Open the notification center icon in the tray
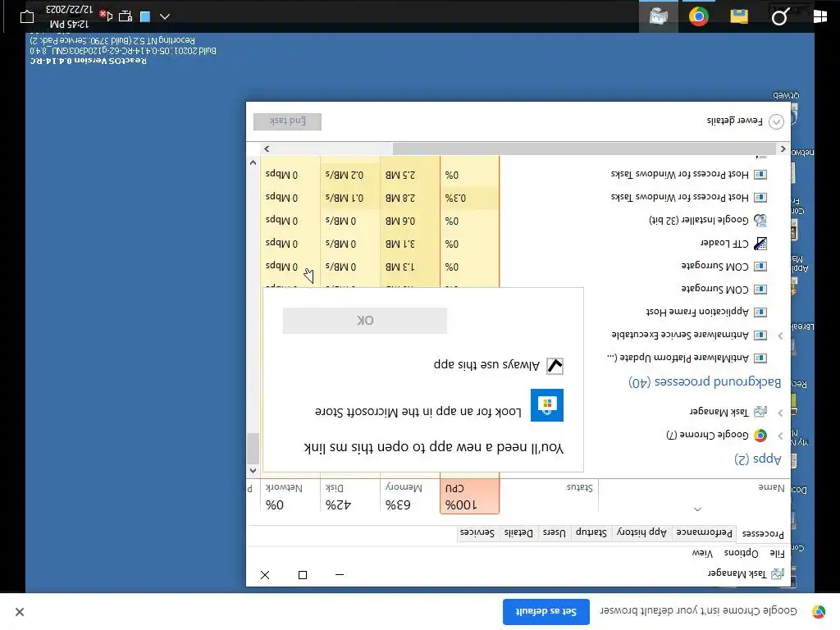Image resolution: width=840 pixels, height=630 pixels. (27, 17)
